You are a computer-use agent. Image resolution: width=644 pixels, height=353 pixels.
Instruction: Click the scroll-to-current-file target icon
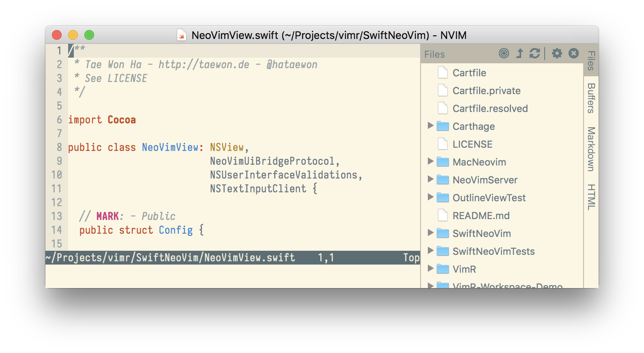[504, 53]
